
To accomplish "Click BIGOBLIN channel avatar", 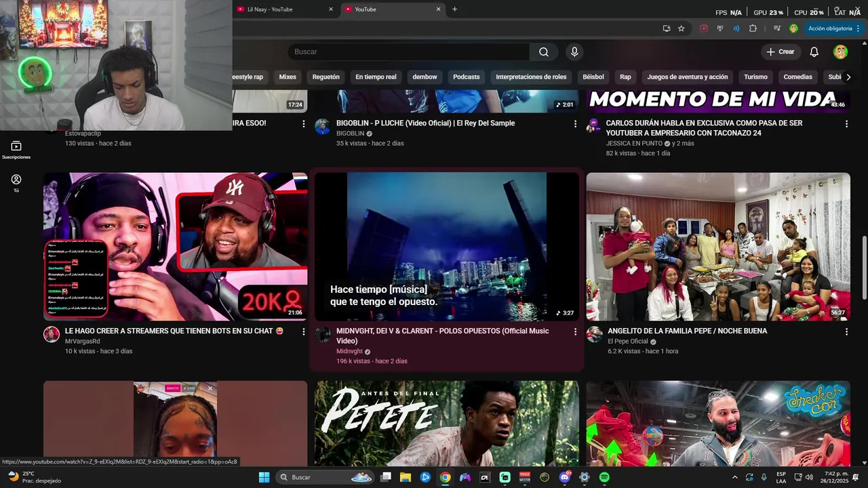I will coord(323,127).
